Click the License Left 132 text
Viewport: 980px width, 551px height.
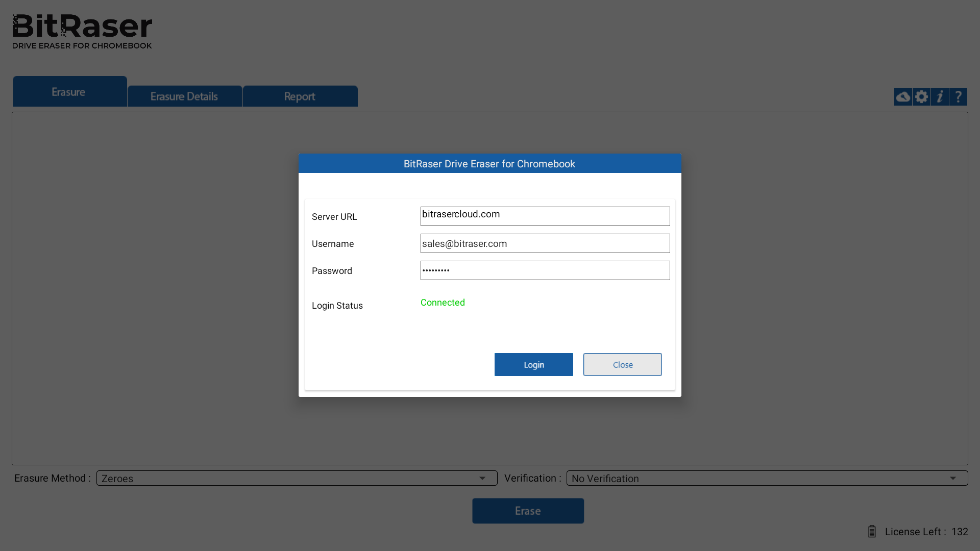[926, 532]
